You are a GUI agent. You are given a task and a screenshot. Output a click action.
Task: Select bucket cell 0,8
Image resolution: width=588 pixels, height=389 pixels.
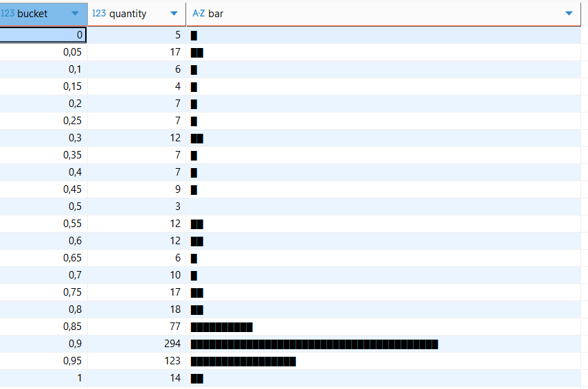click(43, 309)
